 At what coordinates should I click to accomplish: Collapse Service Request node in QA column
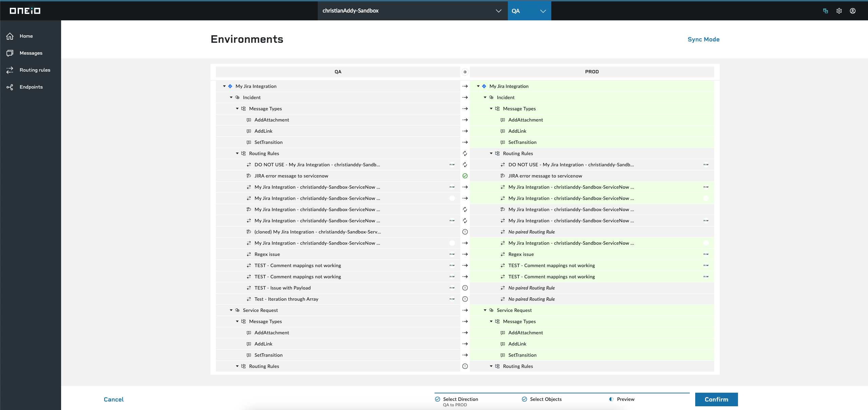(231, 310)
